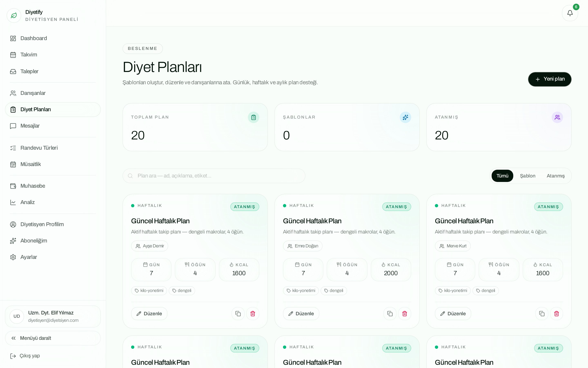
Task: Click the Şablonlar stat card value 0
Action: (286, 135)
